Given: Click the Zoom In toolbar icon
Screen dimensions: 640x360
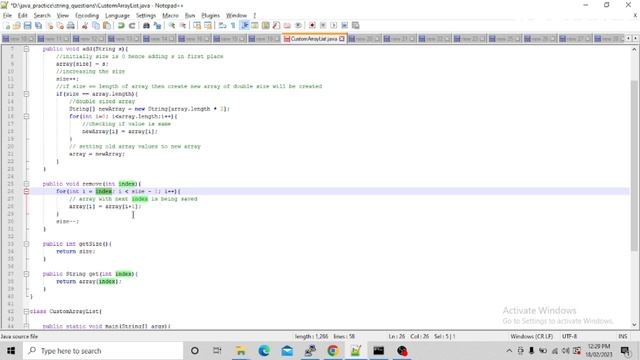Looking at the screenshot, I should coord(172,25).
